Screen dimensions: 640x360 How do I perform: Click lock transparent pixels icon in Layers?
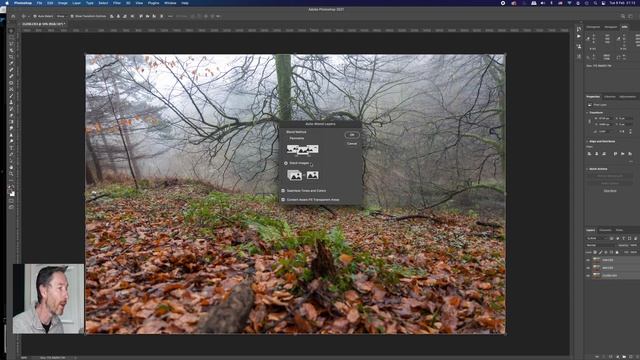coord(595,252)
